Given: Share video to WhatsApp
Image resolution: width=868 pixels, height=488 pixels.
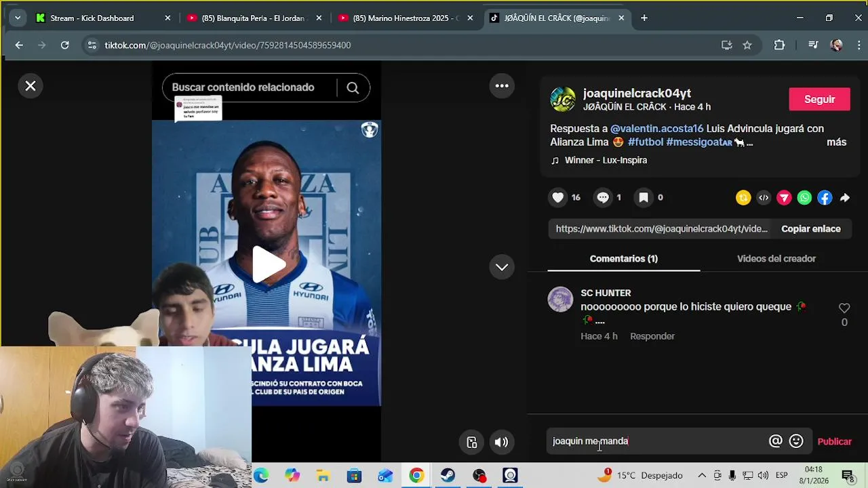Looking at the screenshot, I should 804,198.
